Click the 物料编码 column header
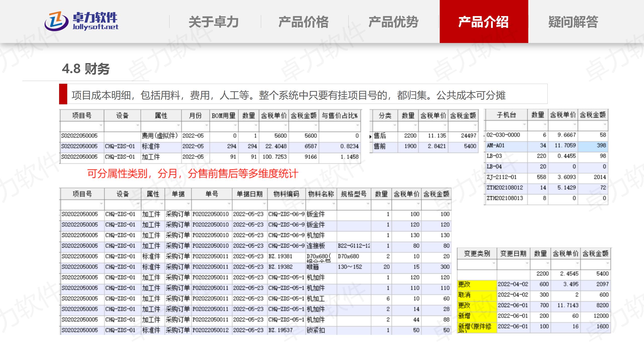The image size is (644, 362). point(287,194)
